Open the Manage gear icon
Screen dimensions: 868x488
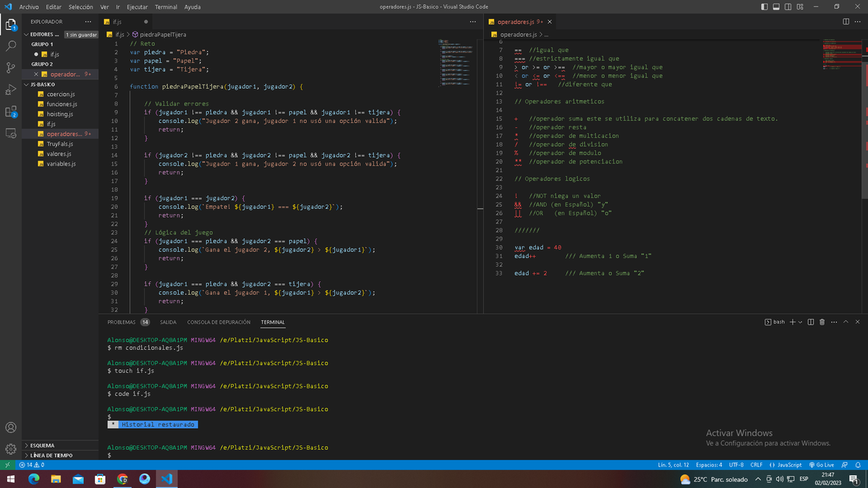click(11, 449)
